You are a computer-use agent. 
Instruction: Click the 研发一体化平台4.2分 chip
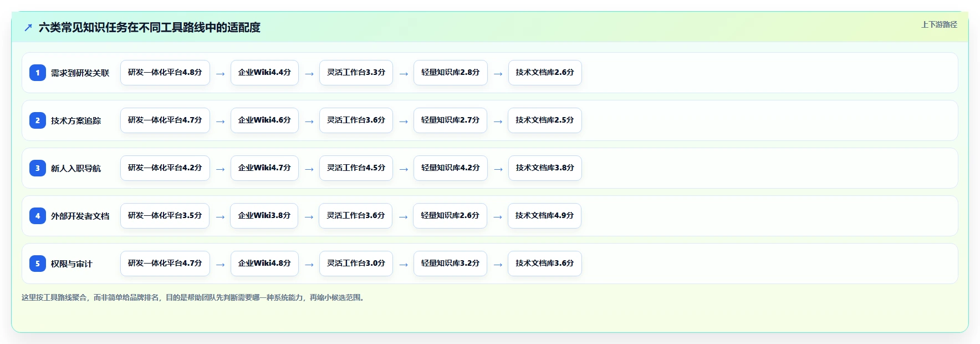tap(165, 168)
